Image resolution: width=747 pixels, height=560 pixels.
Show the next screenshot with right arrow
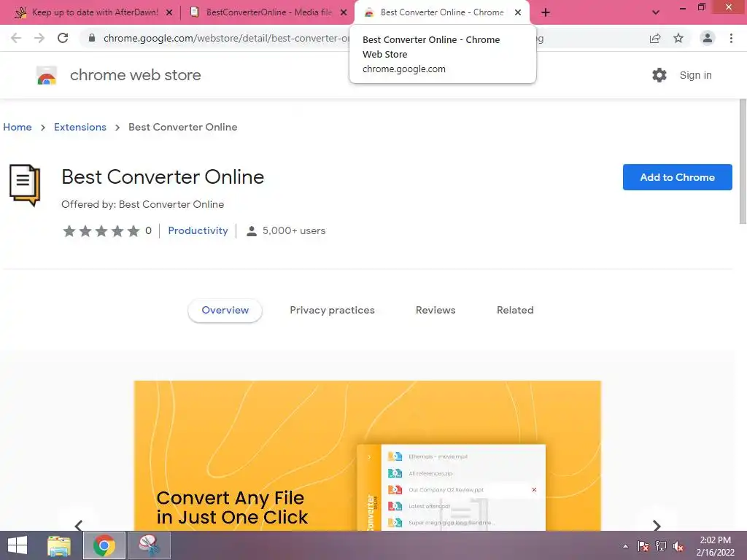coord(657,525)
